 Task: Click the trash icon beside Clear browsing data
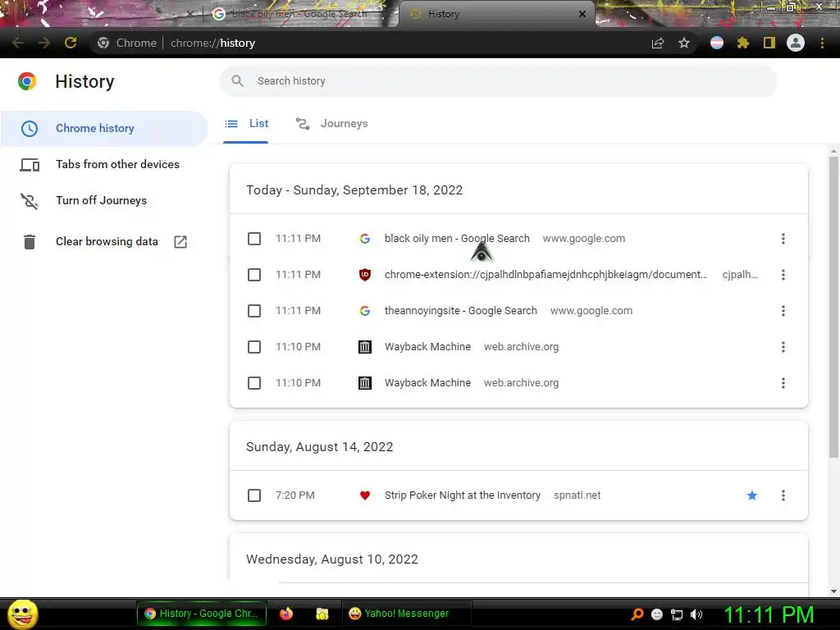tap(30, 242)
